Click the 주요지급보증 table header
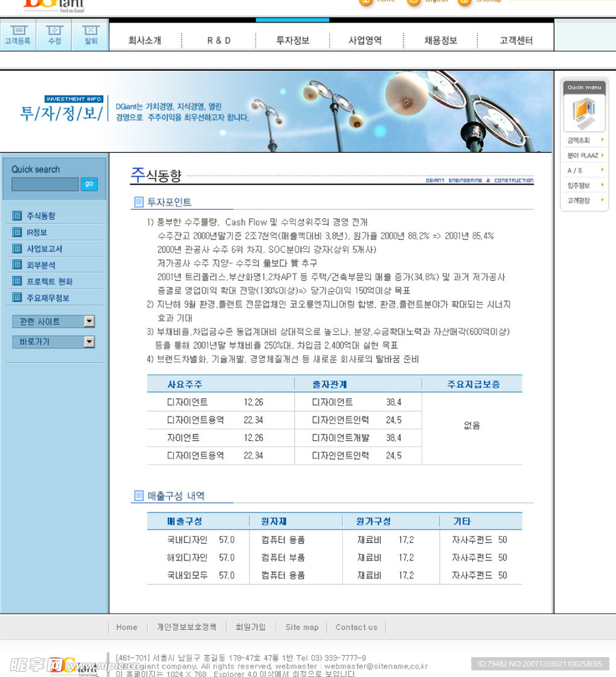The height and width of the screenshot is (677, 616). [473, 384]
